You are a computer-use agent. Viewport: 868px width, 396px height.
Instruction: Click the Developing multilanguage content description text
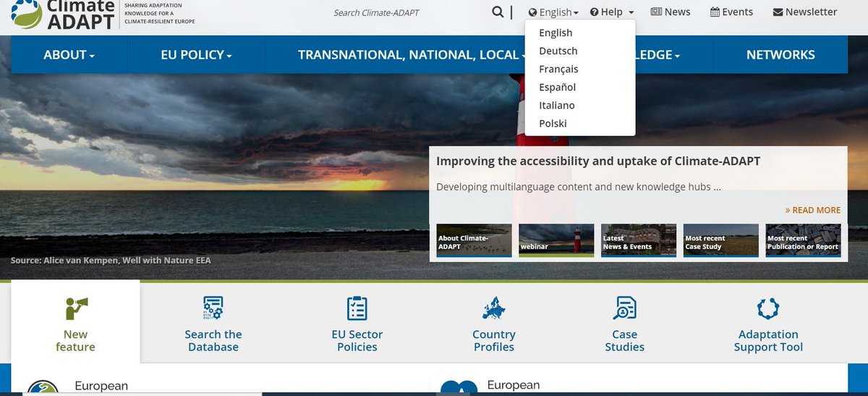pos(579,187)
